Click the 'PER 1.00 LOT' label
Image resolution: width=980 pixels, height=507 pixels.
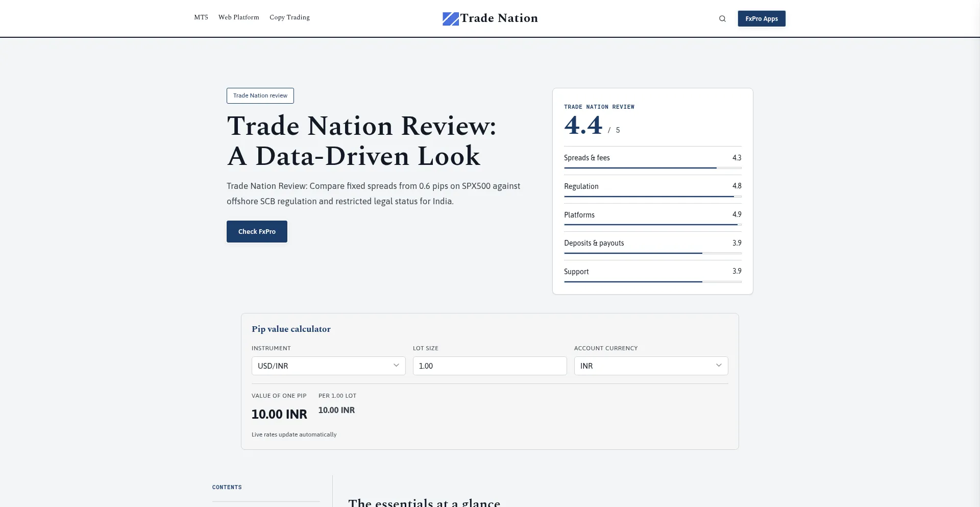(337, 396)
